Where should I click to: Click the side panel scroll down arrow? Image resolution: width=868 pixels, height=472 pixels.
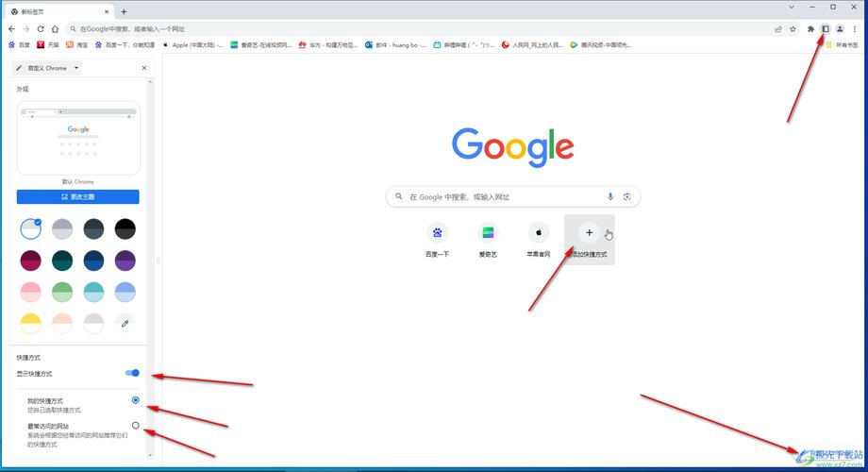click(150, 455)
